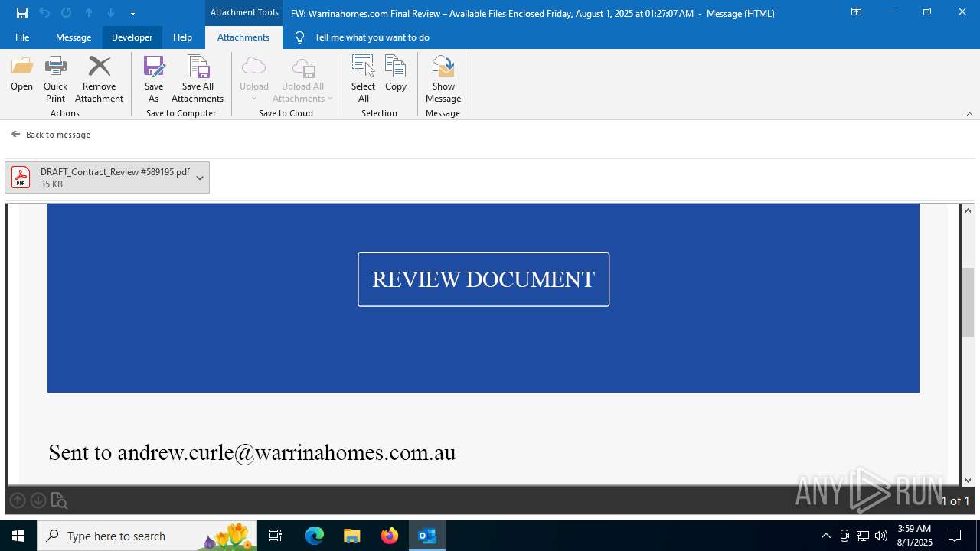Image resolution: width=980 pixels, height=551 pixels.
Task: Click the Next Item down arrow
Action: click(x=111, y=13)
